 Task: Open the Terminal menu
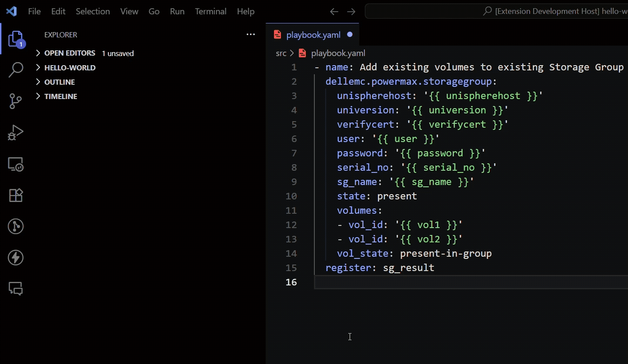(x=210, y=11)
